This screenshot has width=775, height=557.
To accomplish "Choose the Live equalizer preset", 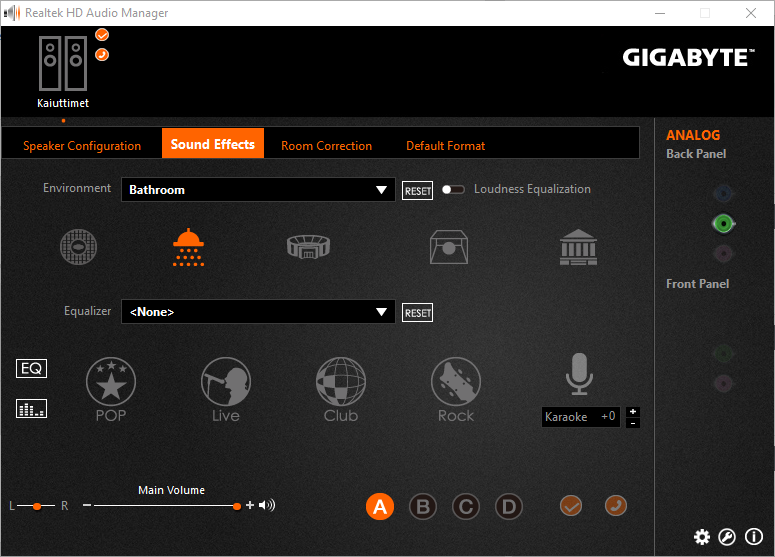I will (226, 381).
